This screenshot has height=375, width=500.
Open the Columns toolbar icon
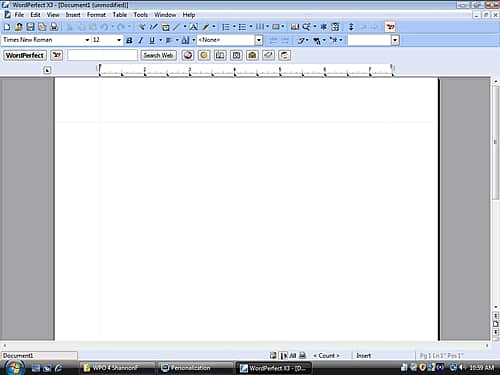click(260, 27)
